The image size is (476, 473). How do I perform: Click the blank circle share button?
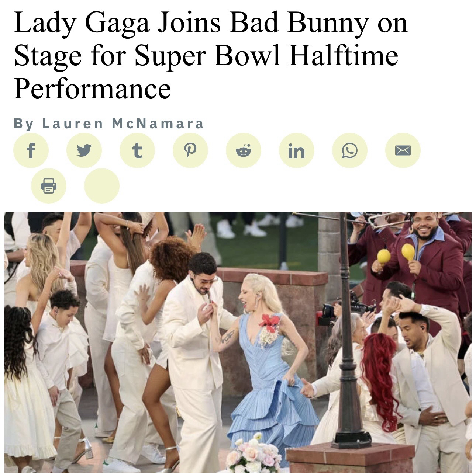102,186
